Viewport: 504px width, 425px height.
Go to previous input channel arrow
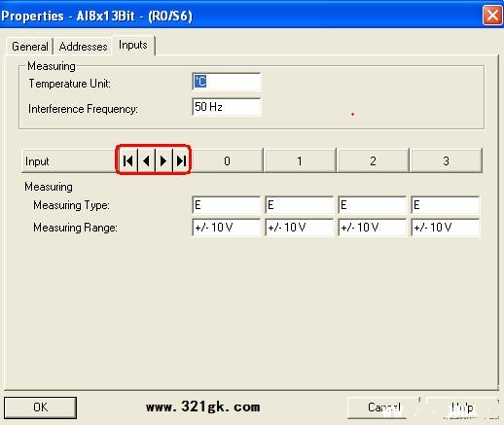(x=146, y=160)
